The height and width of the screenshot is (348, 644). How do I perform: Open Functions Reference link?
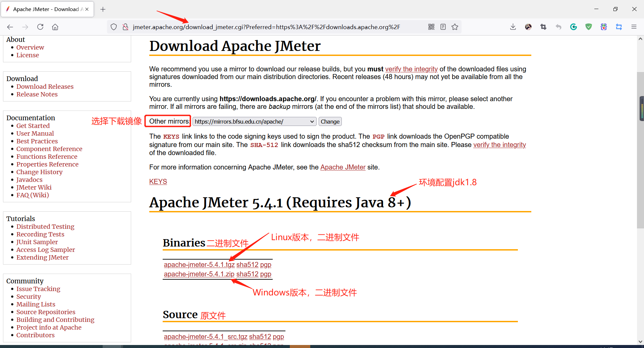tap(47, 156)
